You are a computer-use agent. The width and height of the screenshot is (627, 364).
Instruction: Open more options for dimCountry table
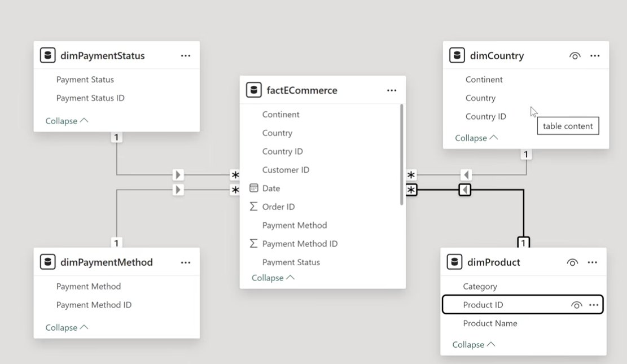(x=595, y=56)
